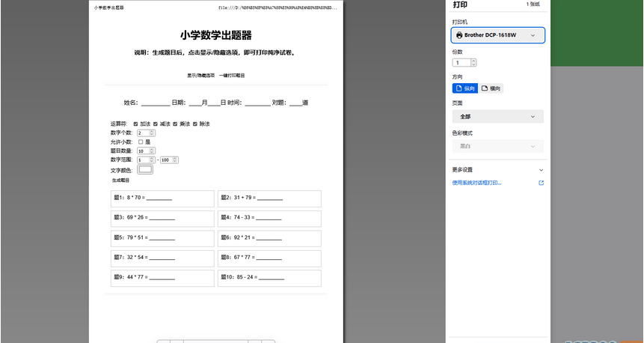This screenshot has width=644, height=343.
Task: Toggle the 乘法 checkbox
Action: click(175, 124)
